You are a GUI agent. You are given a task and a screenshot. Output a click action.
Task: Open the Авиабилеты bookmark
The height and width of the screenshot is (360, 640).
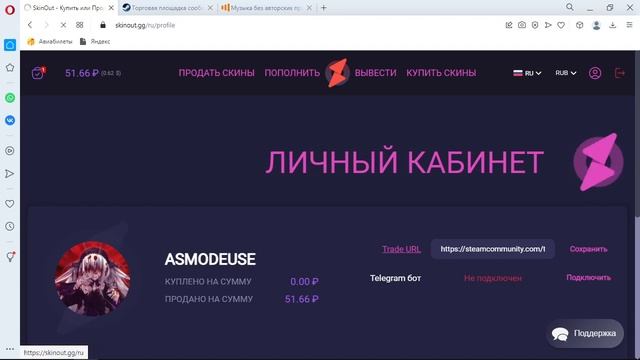[50, 41]
